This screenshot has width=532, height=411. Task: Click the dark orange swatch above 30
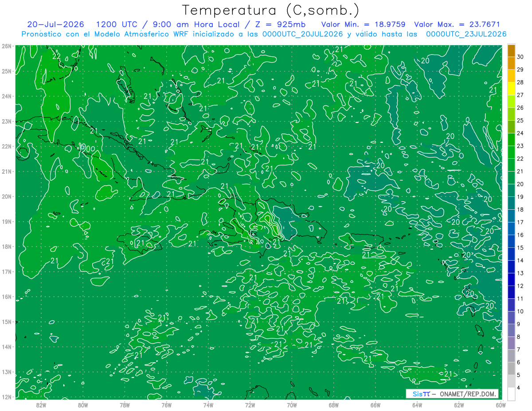coord(511,51)
